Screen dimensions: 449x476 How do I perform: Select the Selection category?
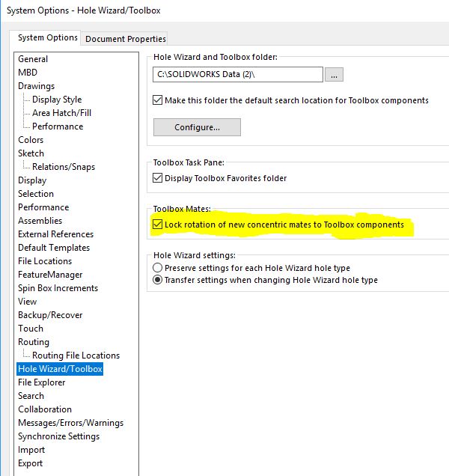(36, 194)
